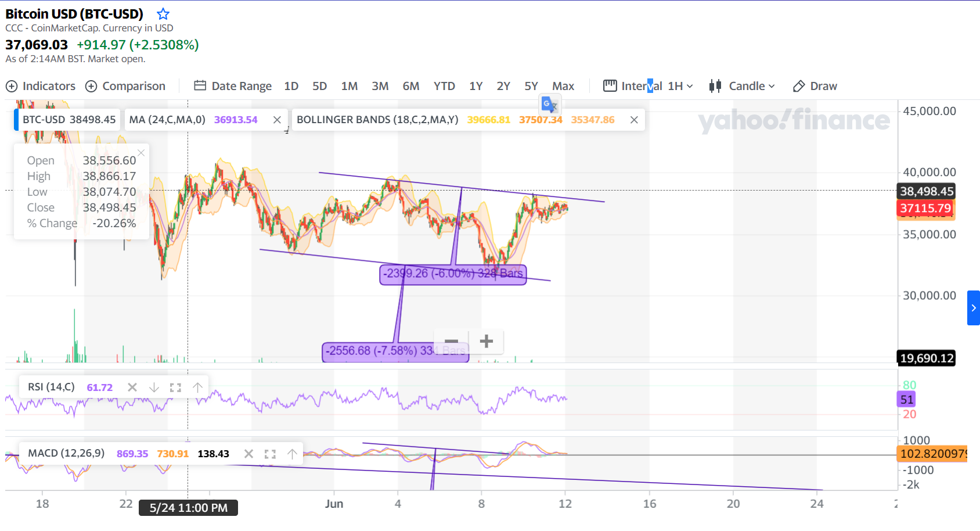980x531 pixels.
Task: Click the MACD 102.82 value tag
Action: 932,454
